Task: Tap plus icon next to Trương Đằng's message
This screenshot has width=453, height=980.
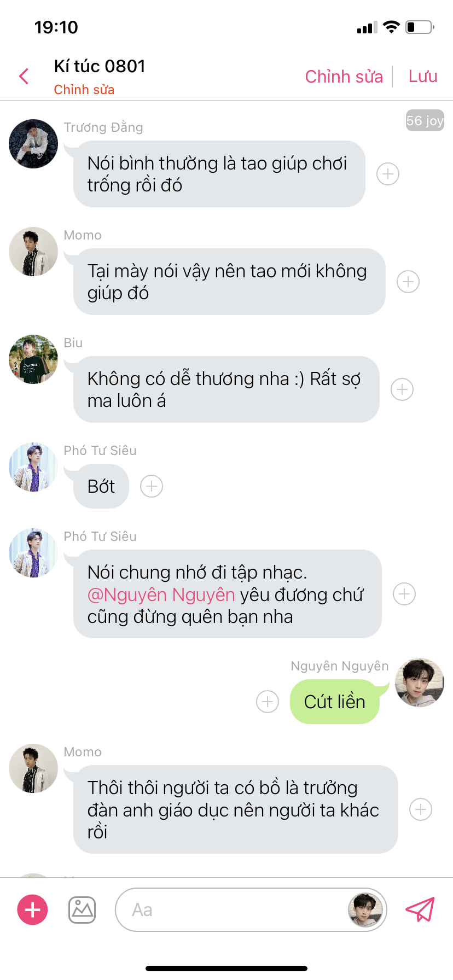Action: point(388,174)
